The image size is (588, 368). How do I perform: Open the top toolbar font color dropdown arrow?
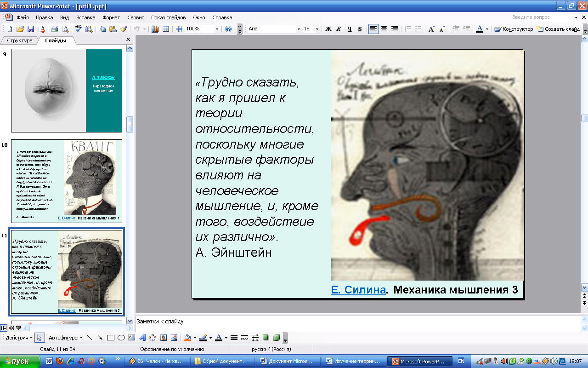click(487, 29)
